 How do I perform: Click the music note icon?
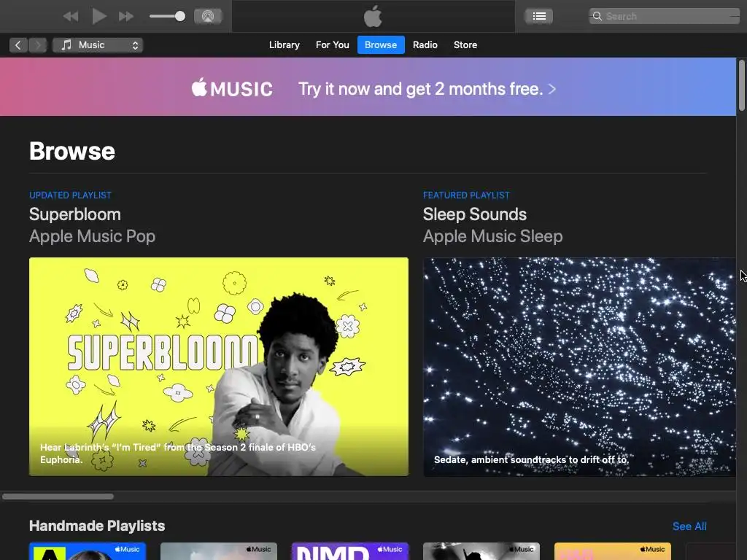pos(66,44)
